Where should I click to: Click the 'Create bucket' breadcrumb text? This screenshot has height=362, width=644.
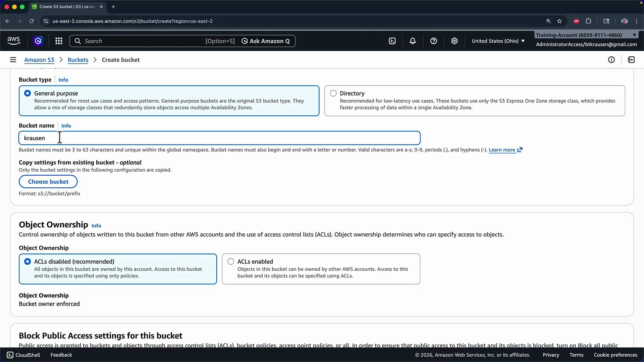121,60
